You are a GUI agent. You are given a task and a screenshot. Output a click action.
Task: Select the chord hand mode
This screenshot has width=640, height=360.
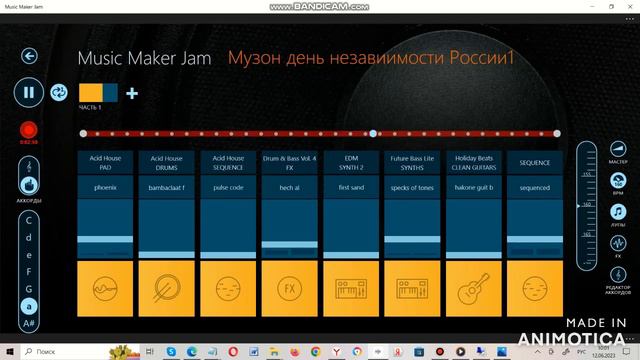tap(29, 185)
